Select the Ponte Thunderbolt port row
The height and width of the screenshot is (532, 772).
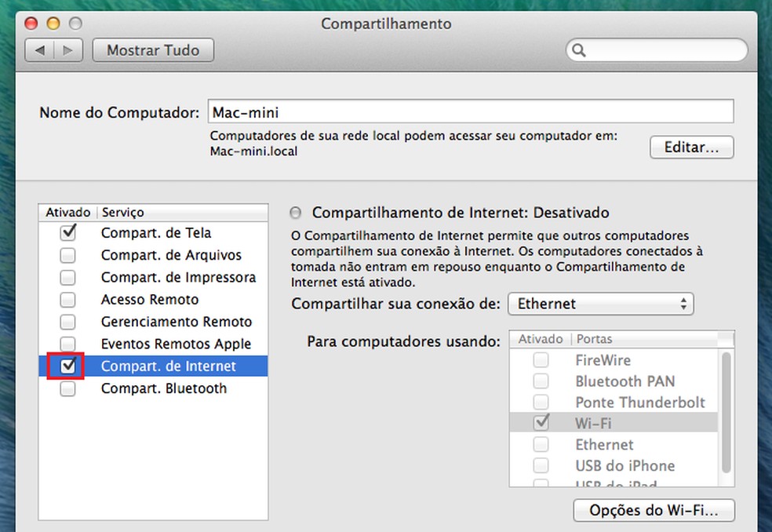coord(614,402)
